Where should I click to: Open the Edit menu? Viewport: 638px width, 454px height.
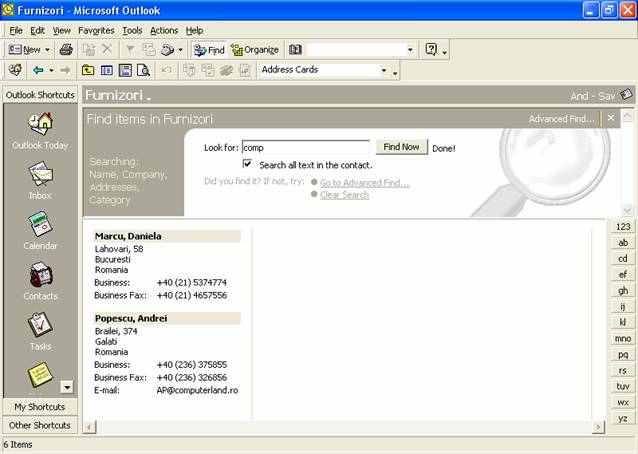click(x=37, y=31)
